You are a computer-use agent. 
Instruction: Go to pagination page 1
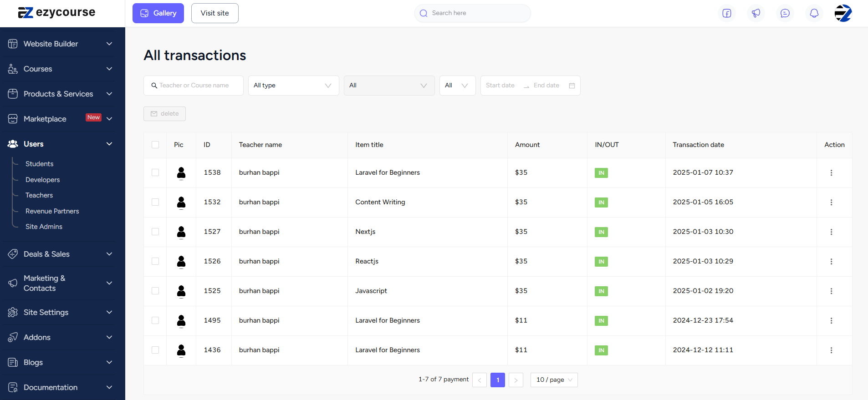[498, 380]
